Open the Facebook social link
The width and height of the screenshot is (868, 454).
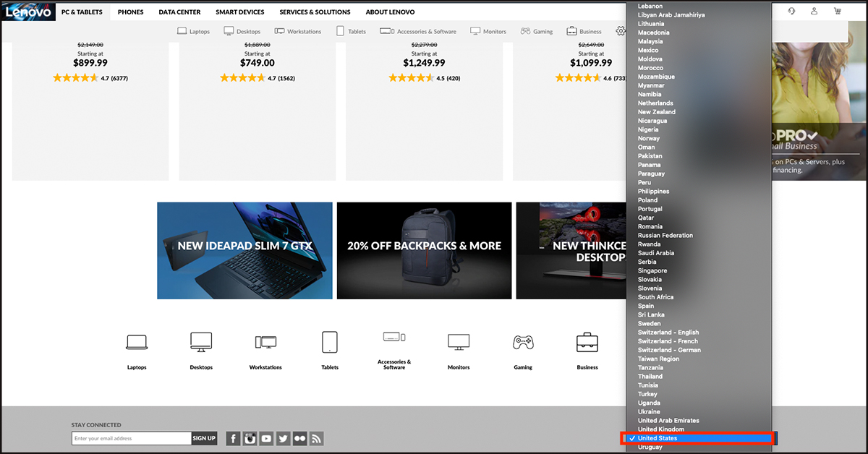tap(233, 439)
